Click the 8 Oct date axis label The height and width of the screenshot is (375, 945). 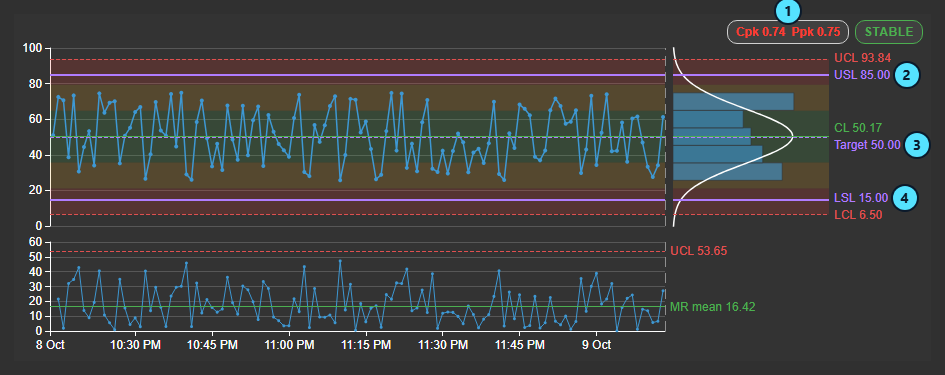click(x=51, y=345)
